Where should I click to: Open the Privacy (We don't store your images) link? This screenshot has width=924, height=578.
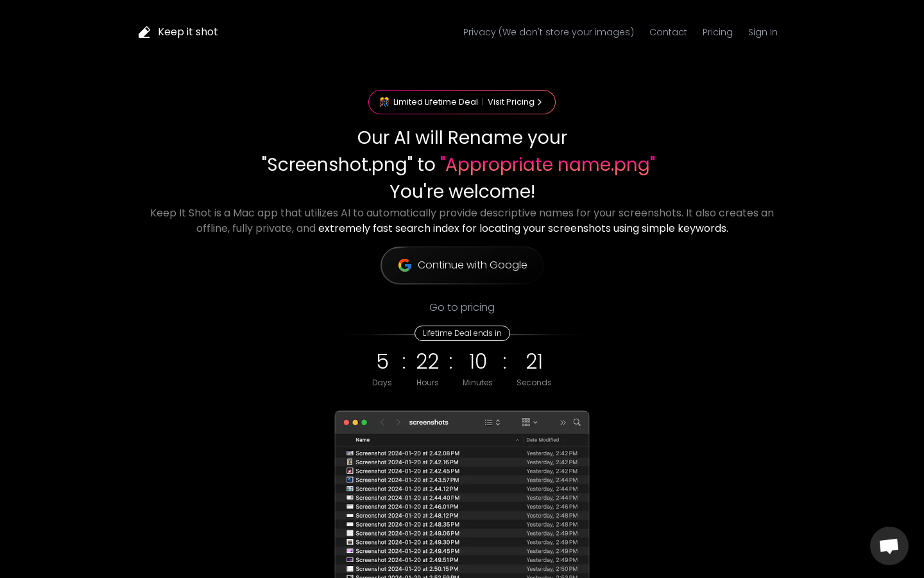pyautogui.click(x=549, y=32)
